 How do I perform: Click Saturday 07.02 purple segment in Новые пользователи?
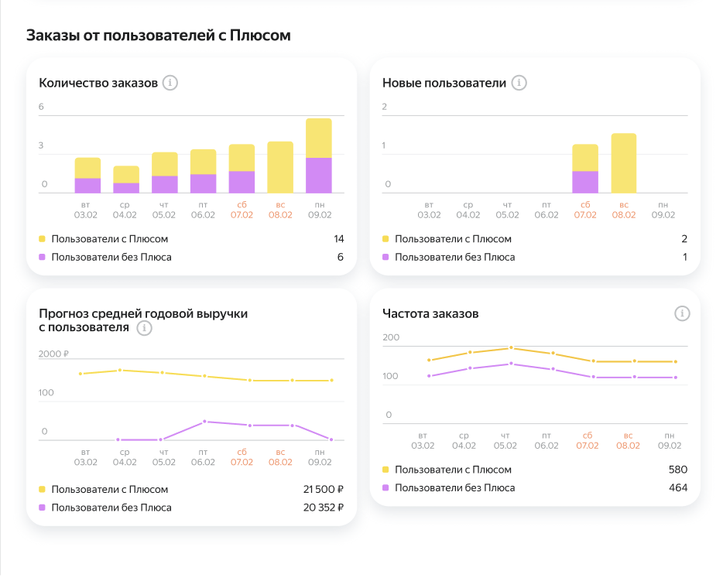[585, 182]
